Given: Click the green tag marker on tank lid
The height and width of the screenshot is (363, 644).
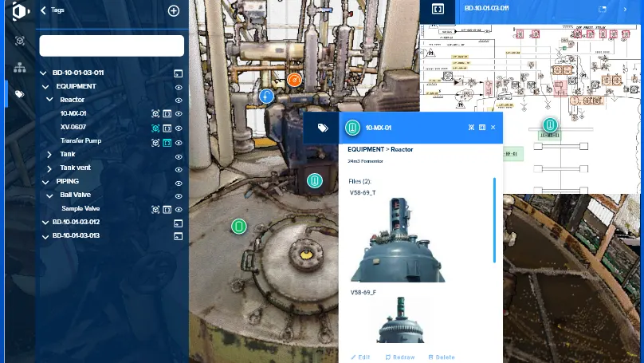Looking at the screenshot, I should tap(238, 226).
